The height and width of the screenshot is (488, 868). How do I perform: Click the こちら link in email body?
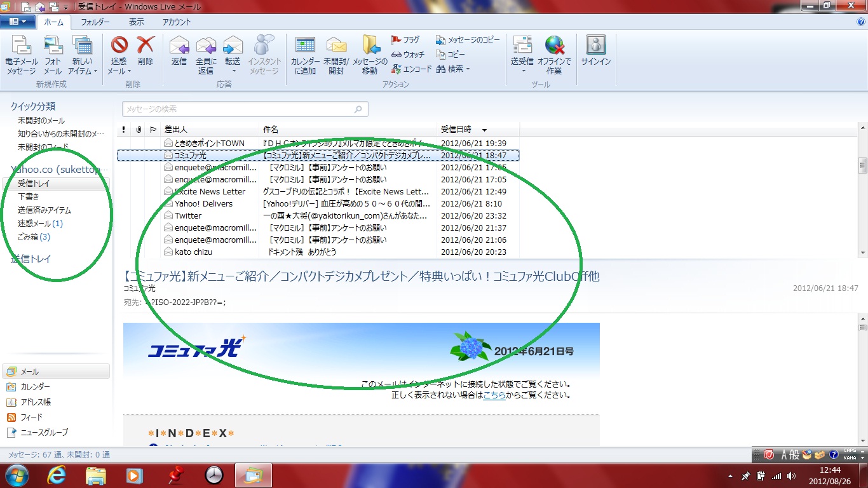(x=494, y=395)
